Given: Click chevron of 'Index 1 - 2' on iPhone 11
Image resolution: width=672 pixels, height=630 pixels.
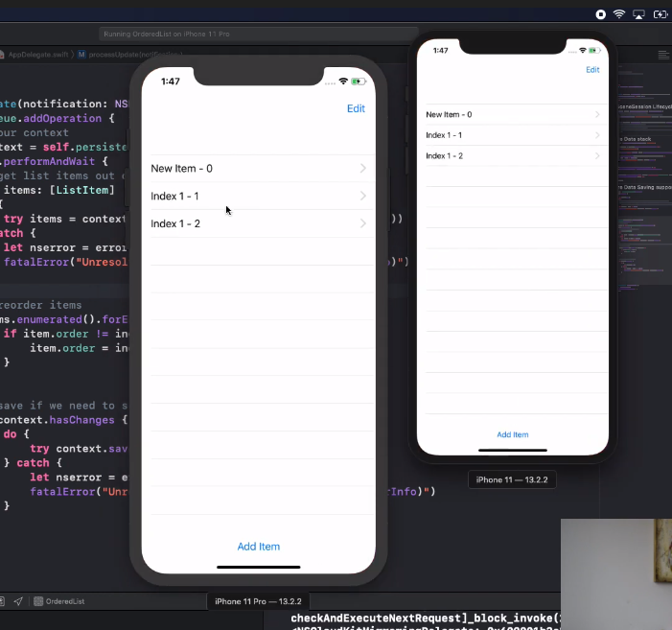Looking at the screenshot, I should [597, 155].
